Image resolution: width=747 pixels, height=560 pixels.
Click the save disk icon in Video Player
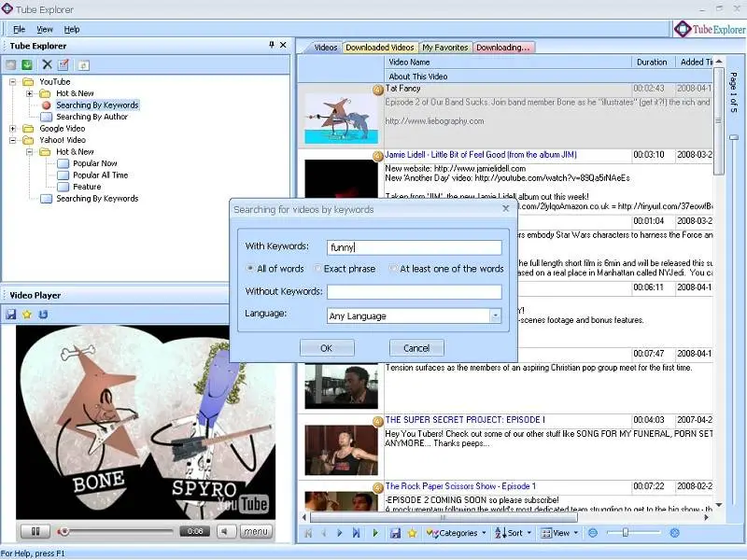pos(11,315)
